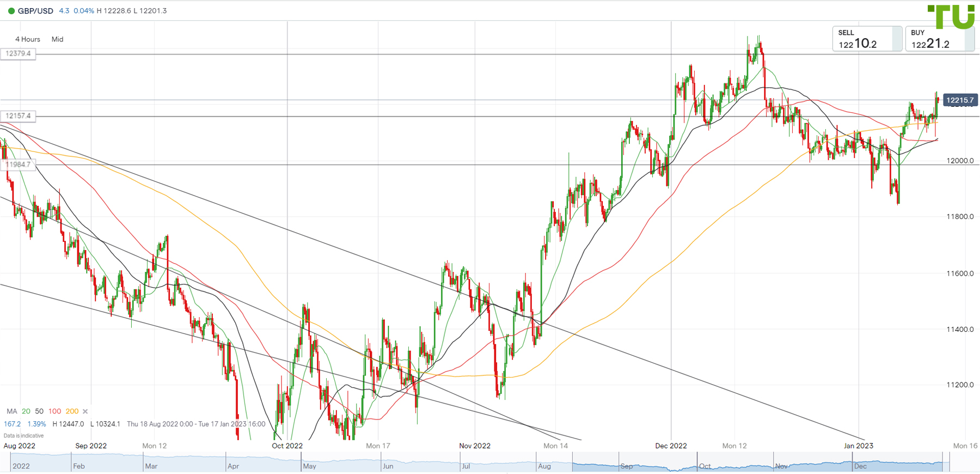Click the Nov marker in the navigator
This screenshot has width=980, height=474.
782,466
